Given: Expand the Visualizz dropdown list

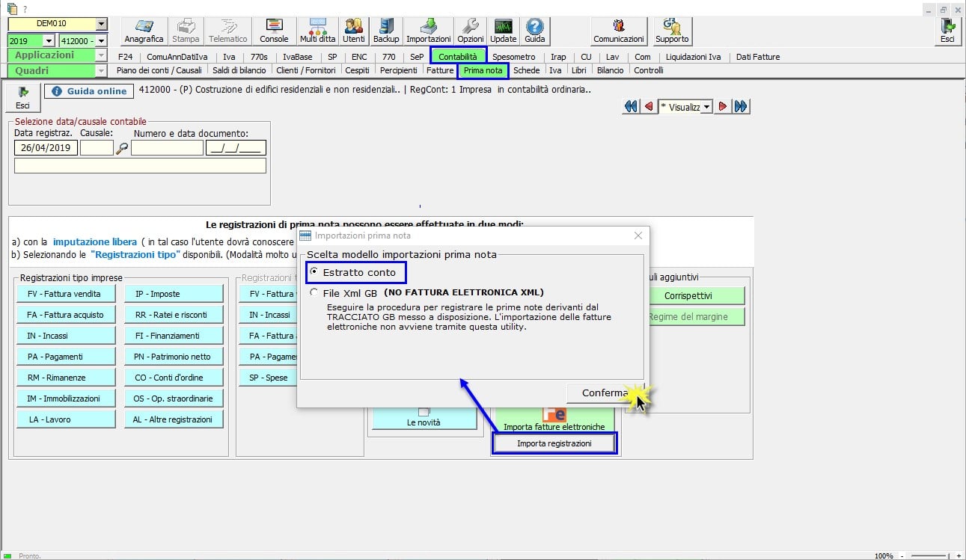Looking at the screenshot, I should tap(706, 107).
